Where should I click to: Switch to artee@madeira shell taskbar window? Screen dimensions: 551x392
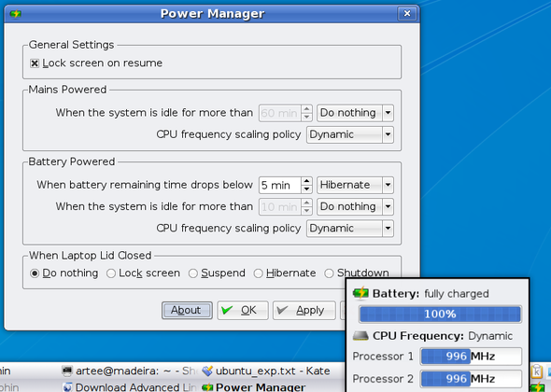coord(129,371)
